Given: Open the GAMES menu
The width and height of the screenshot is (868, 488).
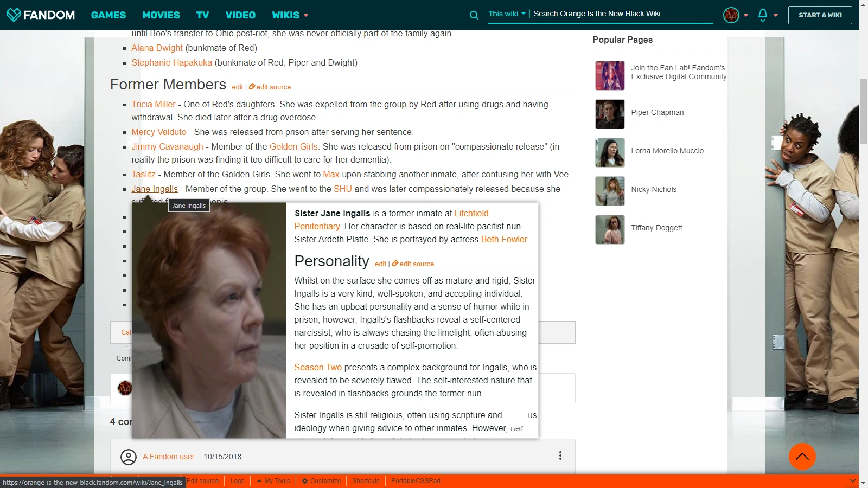Looking at the screenshot, I should click(108, 15).
